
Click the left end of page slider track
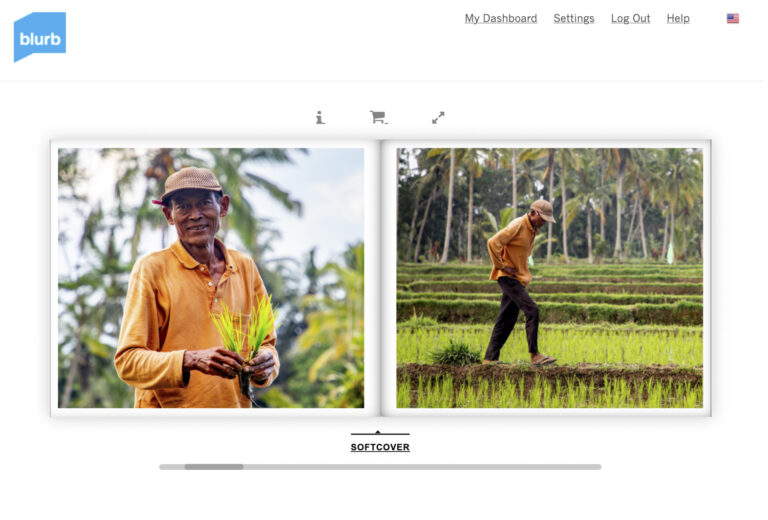point(165,467)
